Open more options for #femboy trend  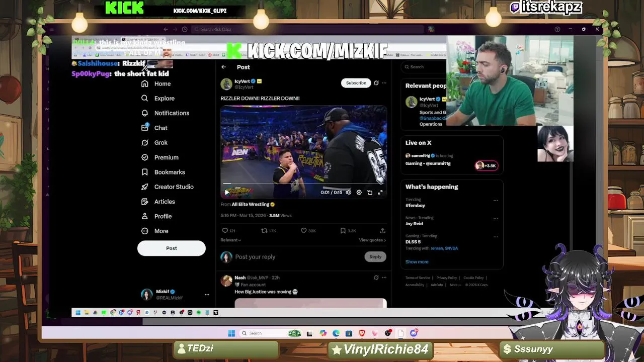(496, 201)
